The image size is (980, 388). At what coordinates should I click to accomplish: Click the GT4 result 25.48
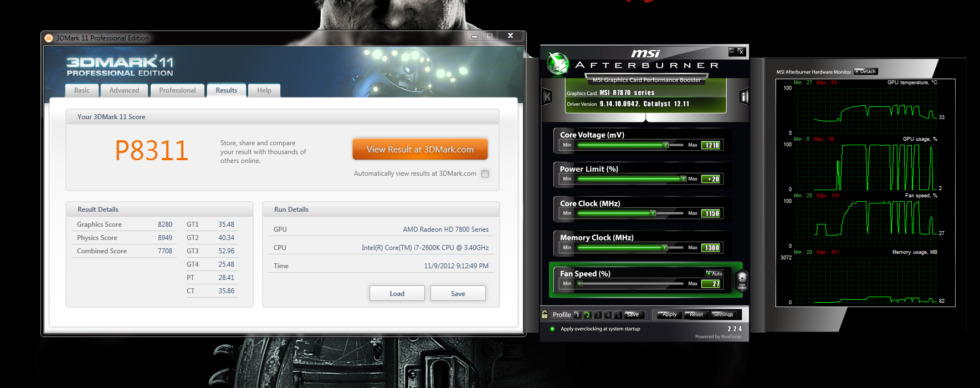[226, 264]
